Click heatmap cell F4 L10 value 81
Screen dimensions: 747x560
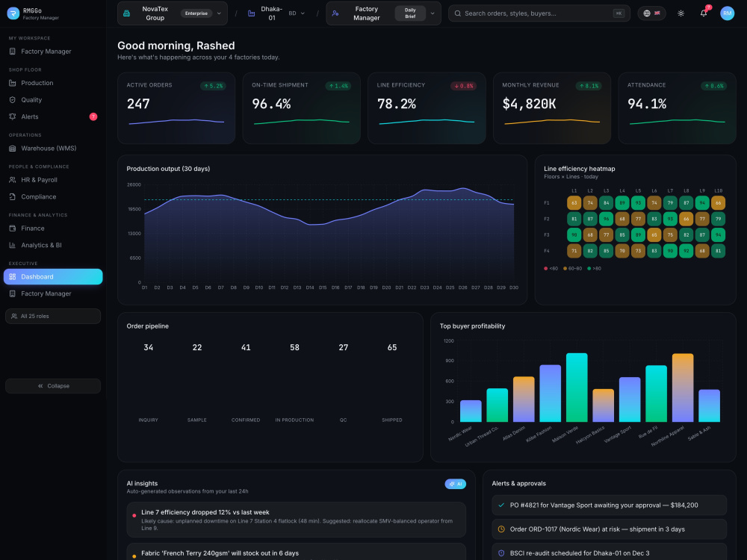tap(718, 251)
